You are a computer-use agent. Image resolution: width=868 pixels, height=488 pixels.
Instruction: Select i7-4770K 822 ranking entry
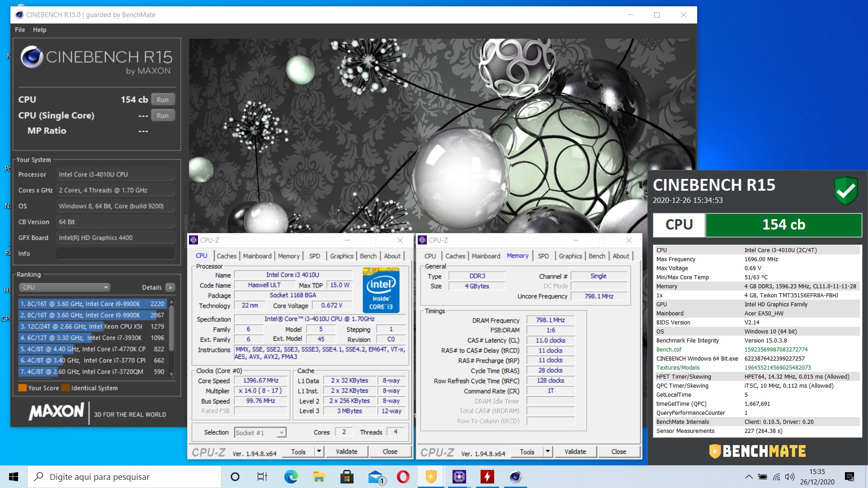[92, 349]
